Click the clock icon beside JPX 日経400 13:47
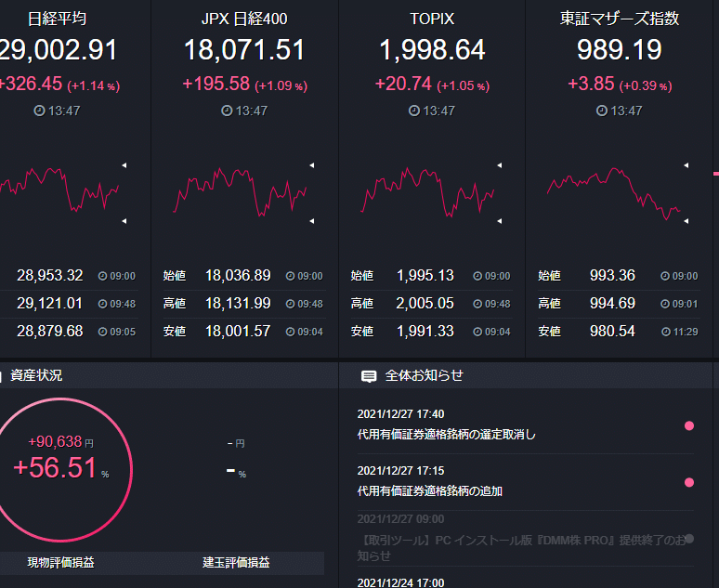719x588 pixels. [x=227, y=111]
